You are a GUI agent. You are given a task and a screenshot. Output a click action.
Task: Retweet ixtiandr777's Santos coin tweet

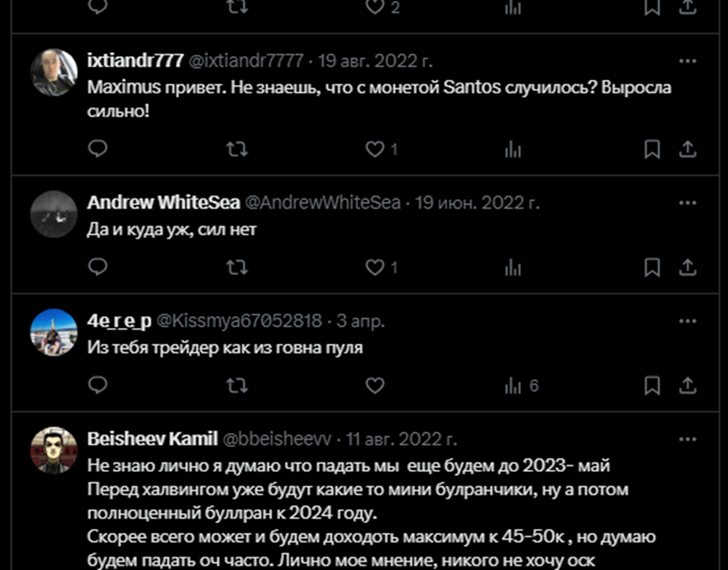click(x=237, y=149)
